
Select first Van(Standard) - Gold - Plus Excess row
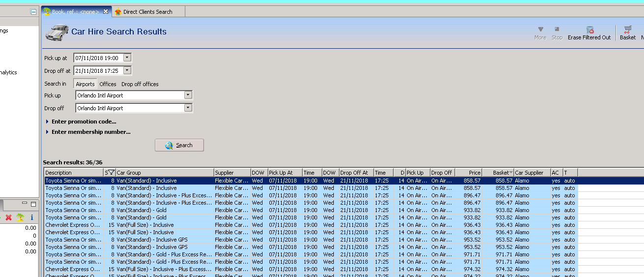click(311, 254)
